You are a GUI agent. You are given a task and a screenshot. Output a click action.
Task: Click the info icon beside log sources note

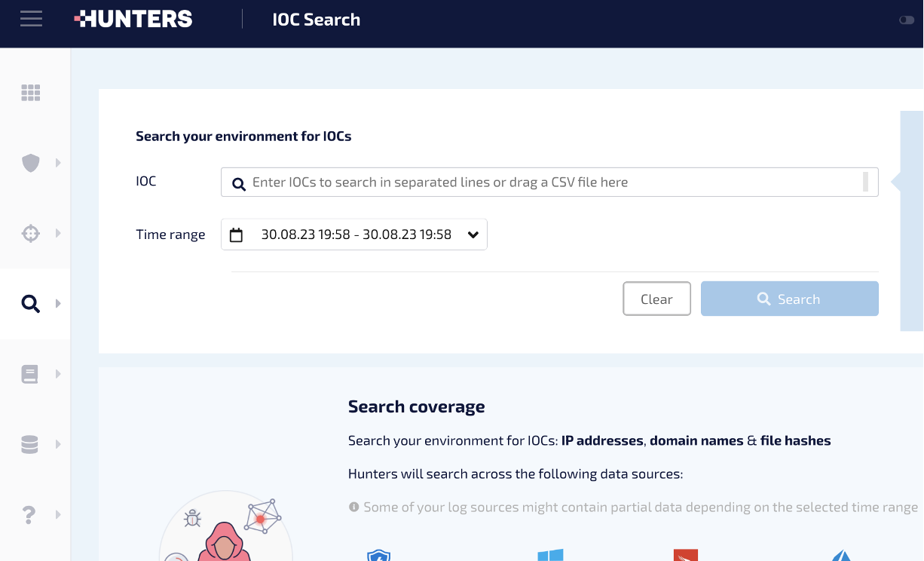click(353, 507)
